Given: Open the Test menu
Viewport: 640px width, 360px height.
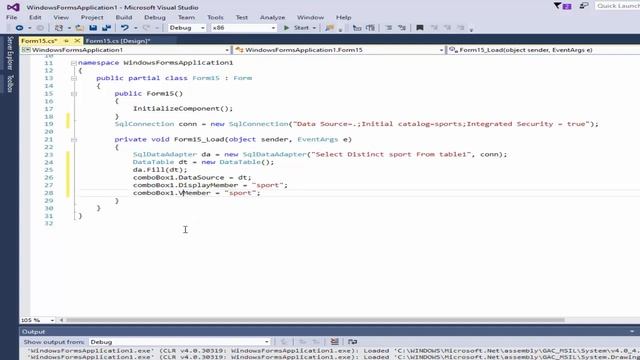Looking at the screenshot, I should pyautogui.click(x=242, y=17).
